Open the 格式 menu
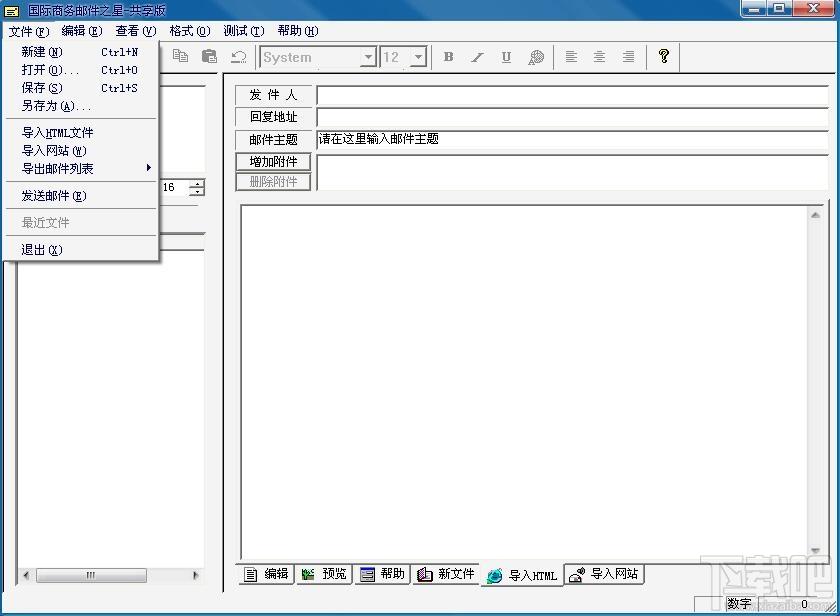840x616 pixels. click(190, 31)
